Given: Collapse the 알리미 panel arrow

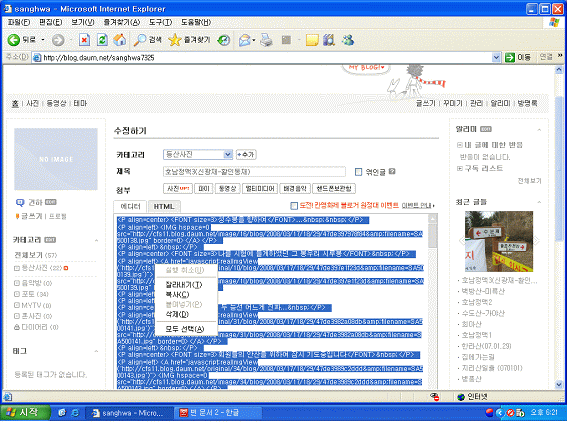Looking at the screenshot, I should [x=539, y=129].
